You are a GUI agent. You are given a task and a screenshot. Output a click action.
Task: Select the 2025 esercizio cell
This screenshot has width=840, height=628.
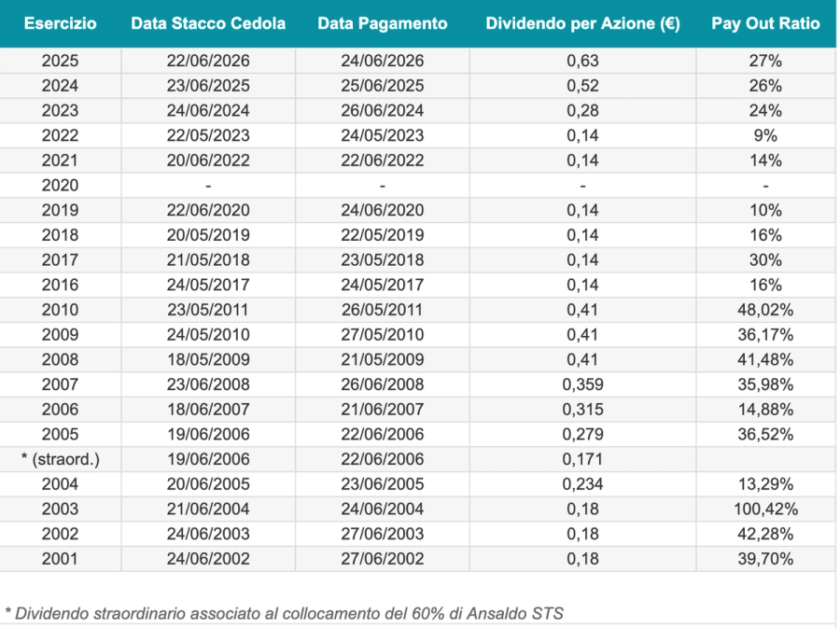tap(60, 61)
